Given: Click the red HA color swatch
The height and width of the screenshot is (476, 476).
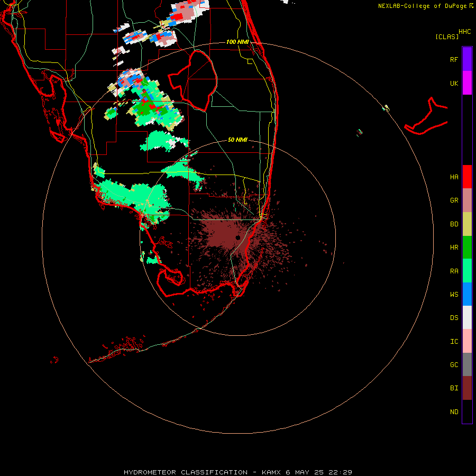Looking at the screenshot, I should coord(467,177).
